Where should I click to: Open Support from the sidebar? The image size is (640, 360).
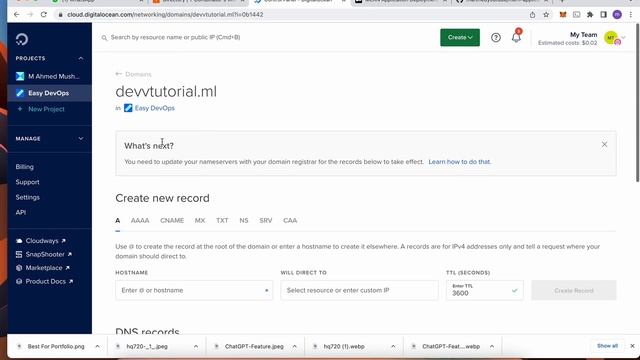pyautogui.click(x=27, y=182)
